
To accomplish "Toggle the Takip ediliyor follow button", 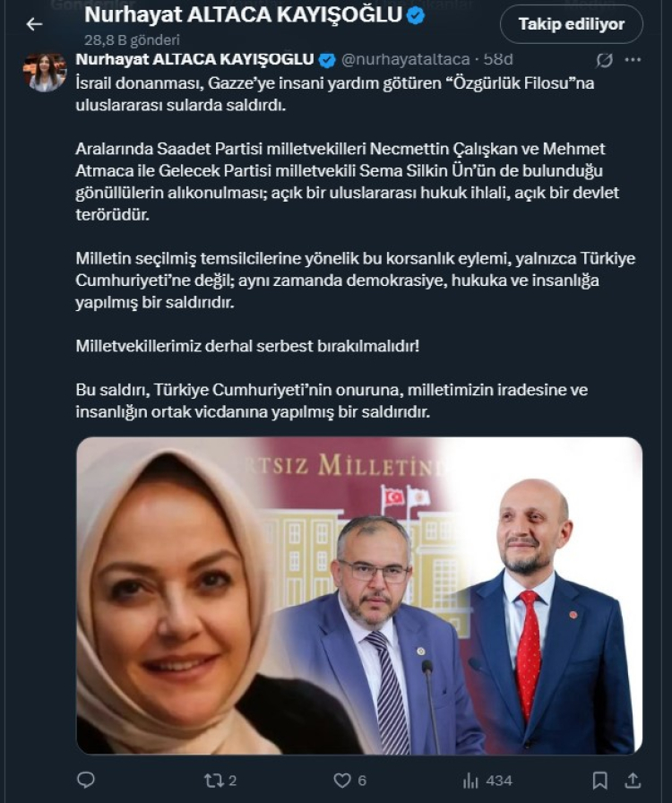I will pos(571,24).
